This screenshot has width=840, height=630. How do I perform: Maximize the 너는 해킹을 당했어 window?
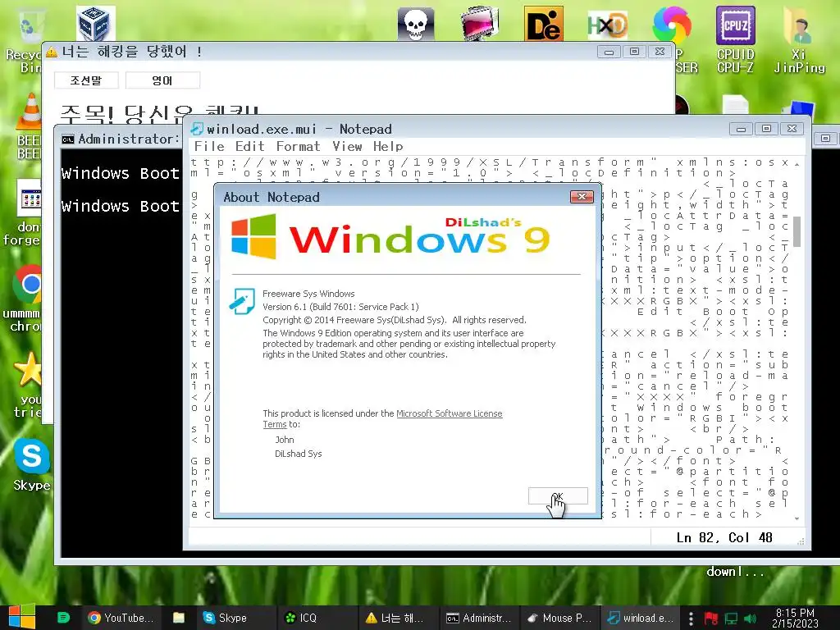(634, 52)
